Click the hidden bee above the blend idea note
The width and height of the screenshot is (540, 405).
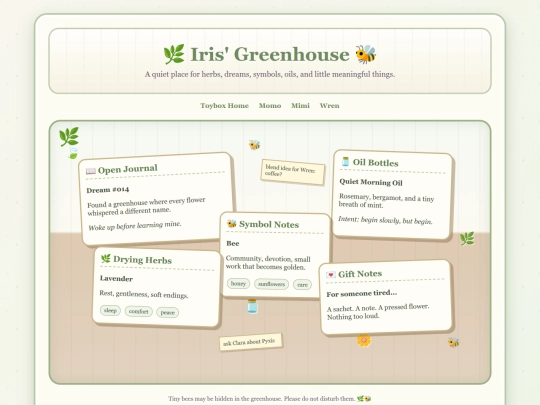(x=255, y=145)
